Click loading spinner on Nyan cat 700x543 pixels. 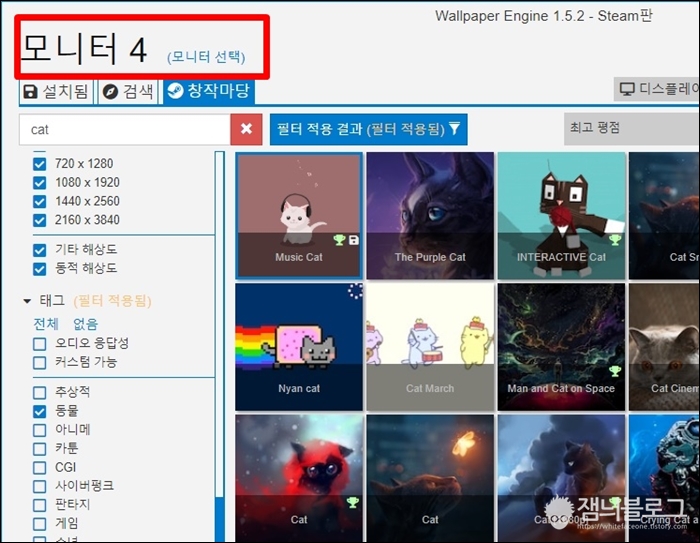click(355, 291)
